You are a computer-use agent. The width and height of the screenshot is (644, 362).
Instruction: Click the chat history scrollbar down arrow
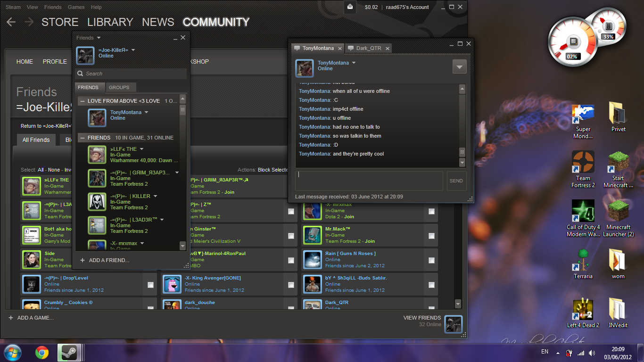(462, 163)
